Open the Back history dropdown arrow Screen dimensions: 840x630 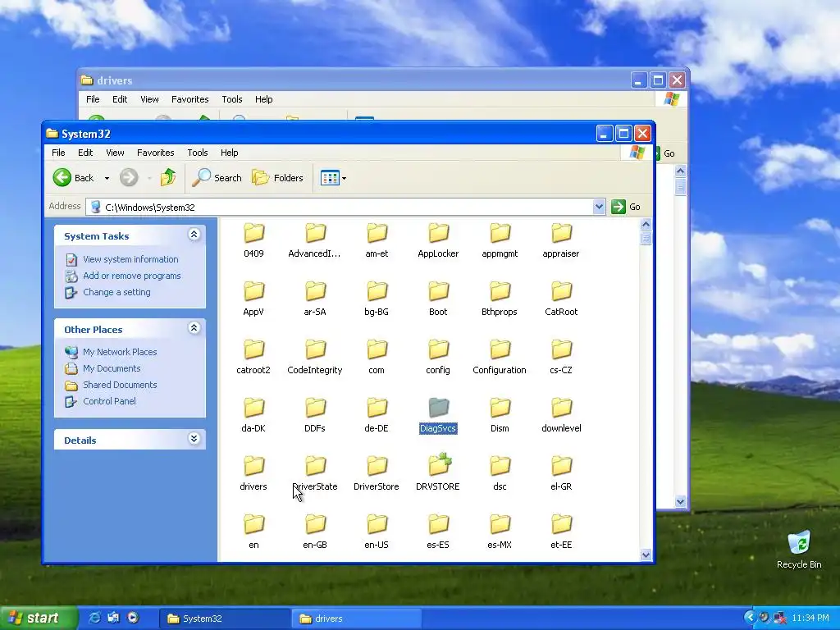point(107,178)
